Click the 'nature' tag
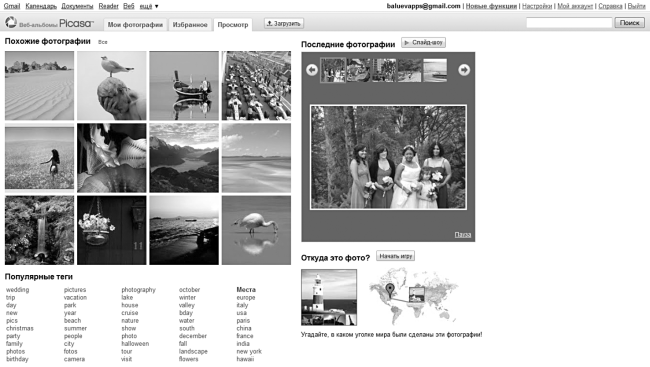 (130, 321)
